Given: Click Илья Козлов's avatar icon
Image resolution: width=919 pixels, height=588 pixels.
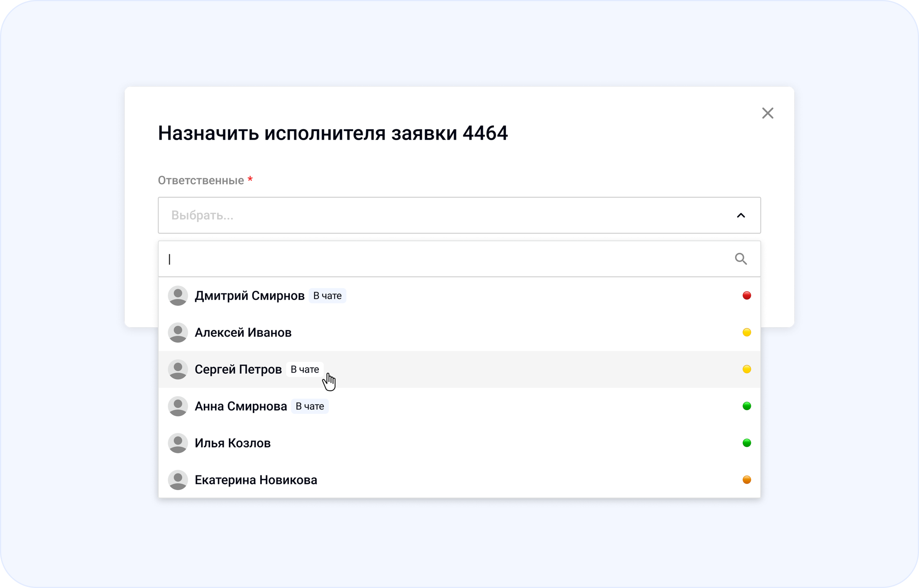Looking at the screenshot, I should (178, 443).
